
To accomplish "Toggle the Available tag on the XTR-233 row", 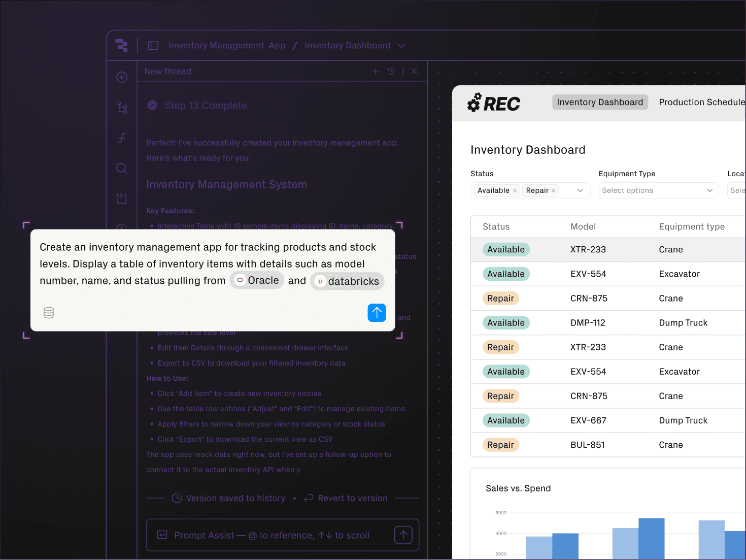I will [506, 249].
